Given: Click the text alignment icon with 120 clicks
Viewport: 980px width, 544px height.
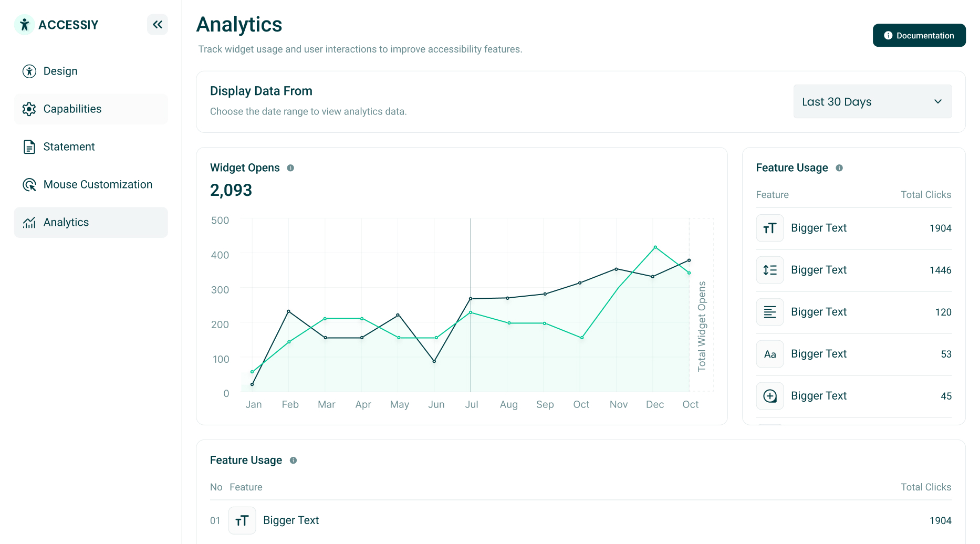Looking at the screenshot, I should point(770,312).
